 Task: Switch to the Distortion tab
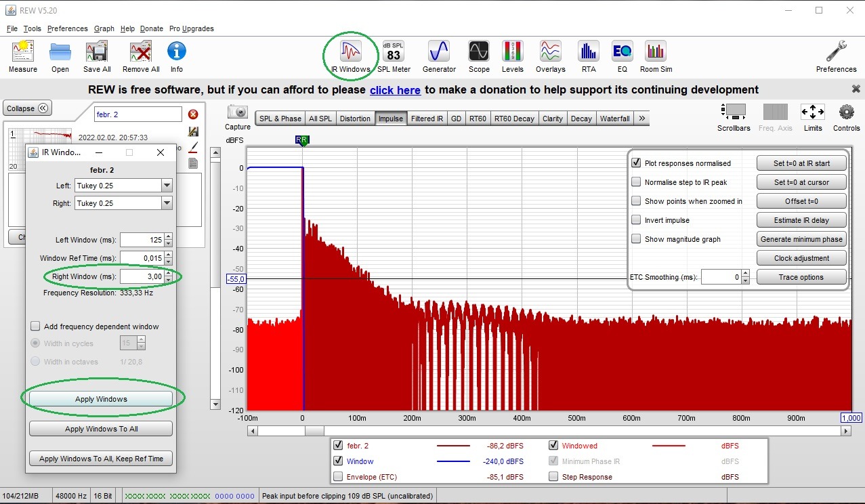point(356,119)
